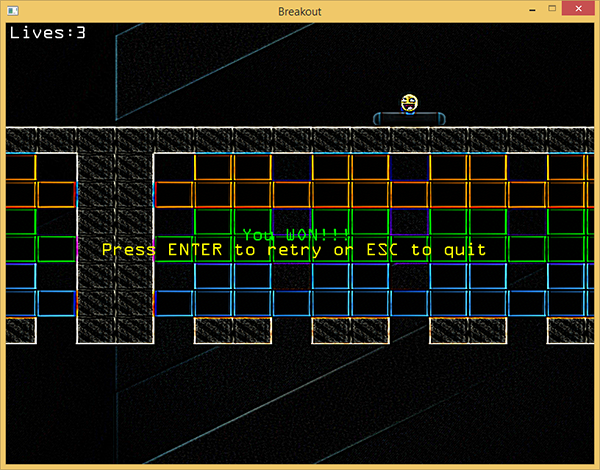
Task: Minimize the Breakout window
Action: pyautogui.click(x=526, y=10)
